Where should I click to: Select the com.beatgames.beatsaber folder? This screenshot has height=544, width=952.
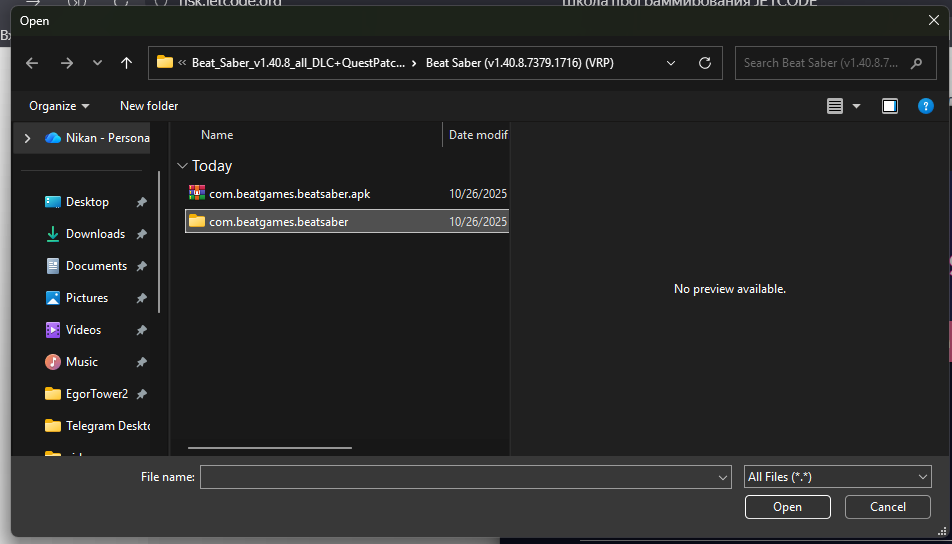point(347,222)
